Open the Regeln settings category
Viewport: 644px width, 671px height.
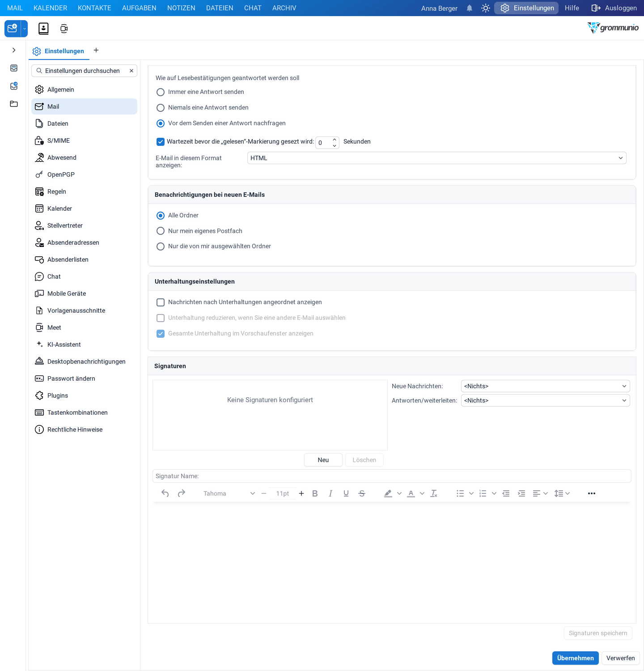point(84,191)
